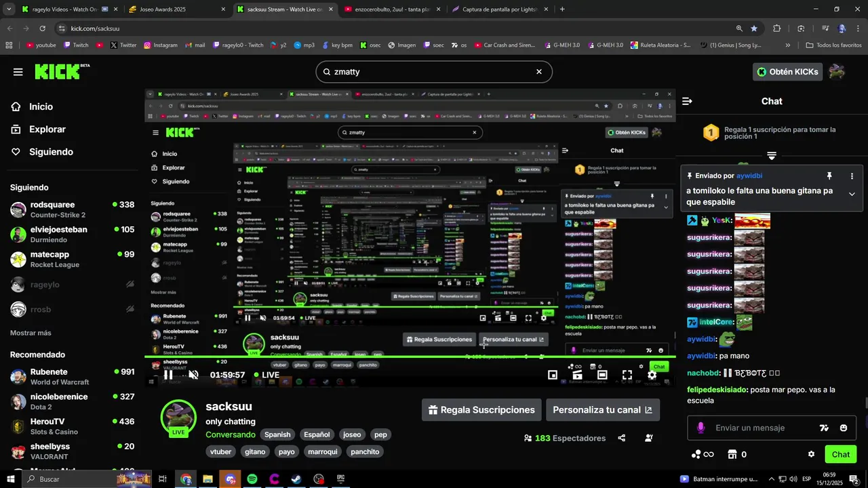Click sacksuu streamer avatar
This screenshot has width=868, height=488.
[x=178, y=416]
